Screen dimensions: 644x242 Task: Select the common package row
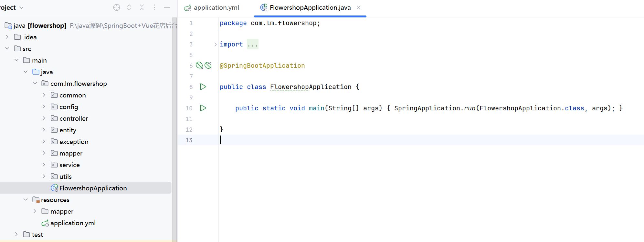(x=86, y=95)
